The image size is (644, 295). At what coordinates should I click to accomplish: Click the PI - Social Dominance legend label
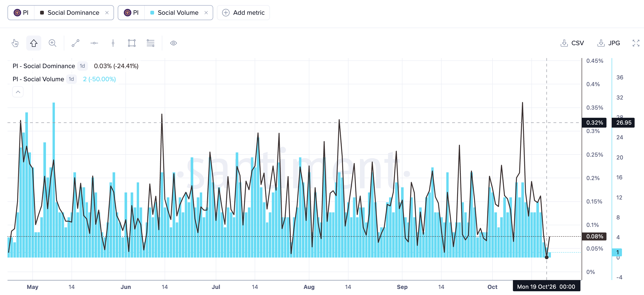click(x=44, y=66)
